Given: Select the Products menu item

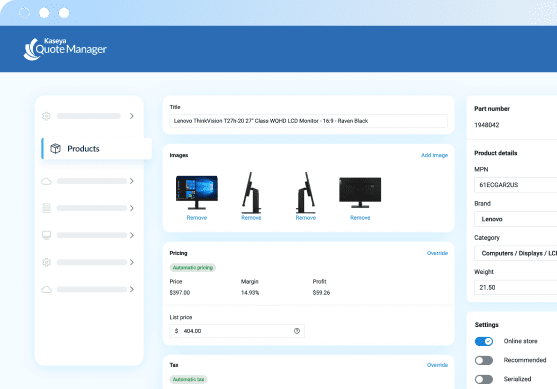Looking at the screenshot, I should (97, 148).
